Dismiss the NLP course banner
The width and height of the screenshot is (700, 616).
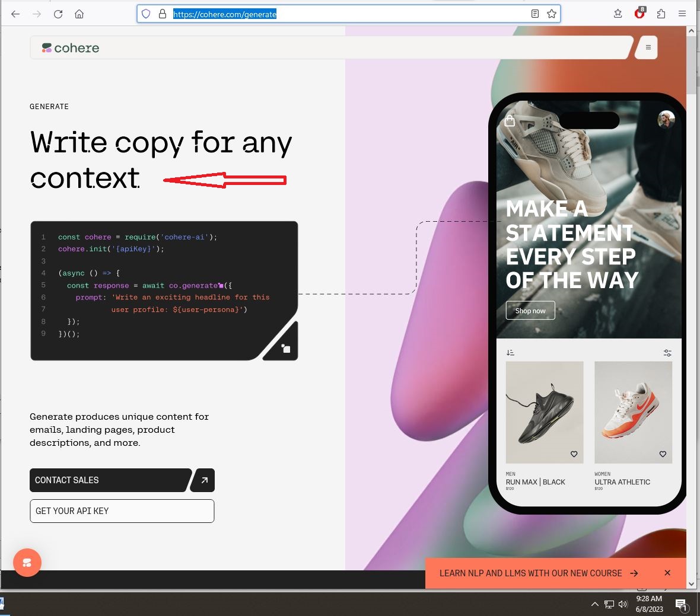tap(667, 573)
